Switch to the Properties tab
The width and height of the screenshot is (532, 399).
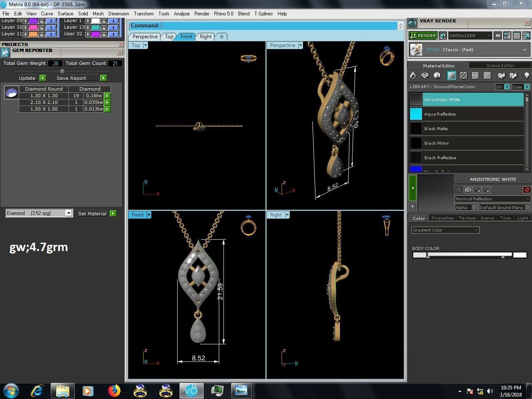point(443,218)
